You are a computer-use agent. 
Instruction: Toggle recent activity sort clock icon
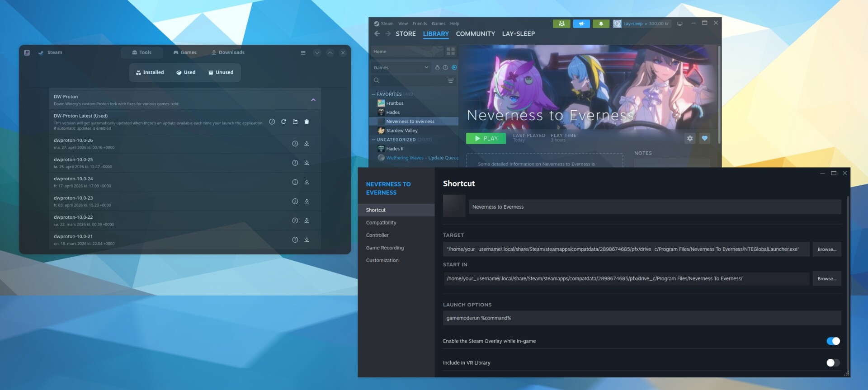[445, 68]
